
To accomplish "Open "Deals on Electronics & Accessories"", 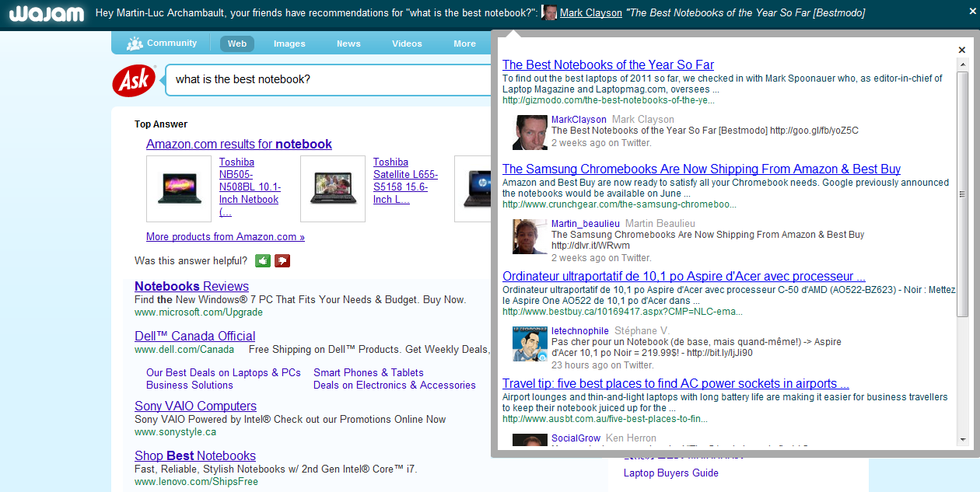I will tap(394, 386).
